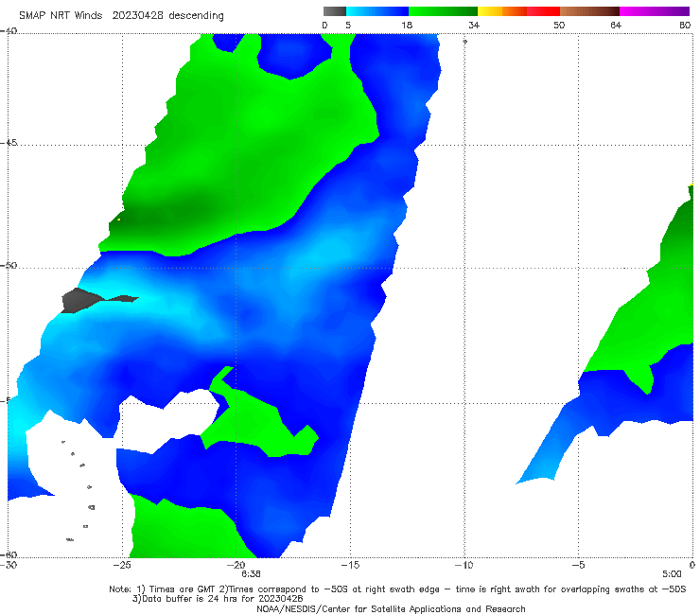Click the '0' longitude label at bottom right
Image resolution: width=700 pixels, height=615 pixels.
[x=692, y=566]
